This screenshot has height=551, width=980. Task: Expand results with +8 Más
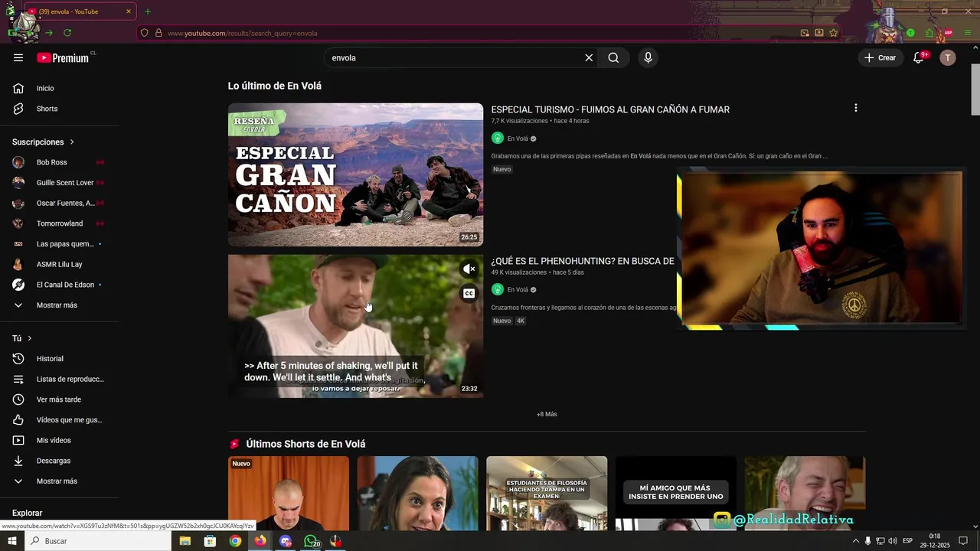(547, 414)
